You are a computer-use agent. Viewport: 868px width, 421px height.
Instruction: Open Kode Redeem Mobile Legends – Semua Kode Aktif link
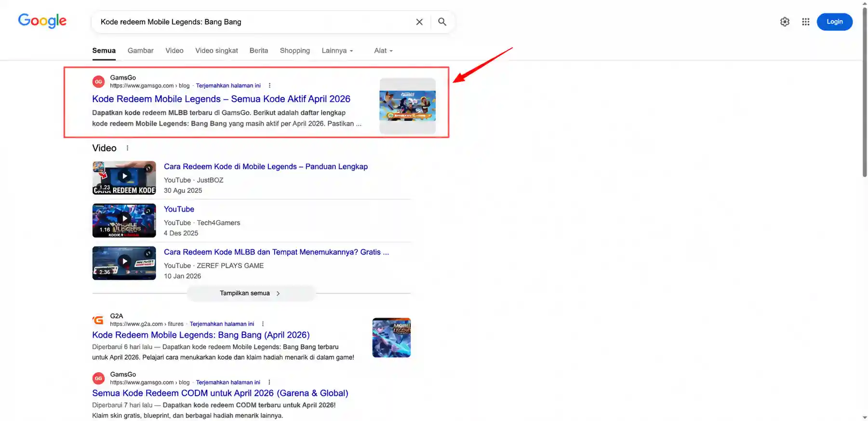(x=221, y=99)
